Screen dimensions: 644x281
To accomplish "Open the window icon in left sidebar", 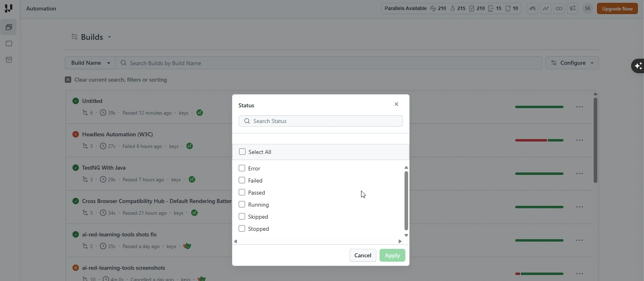I will 9,43.
